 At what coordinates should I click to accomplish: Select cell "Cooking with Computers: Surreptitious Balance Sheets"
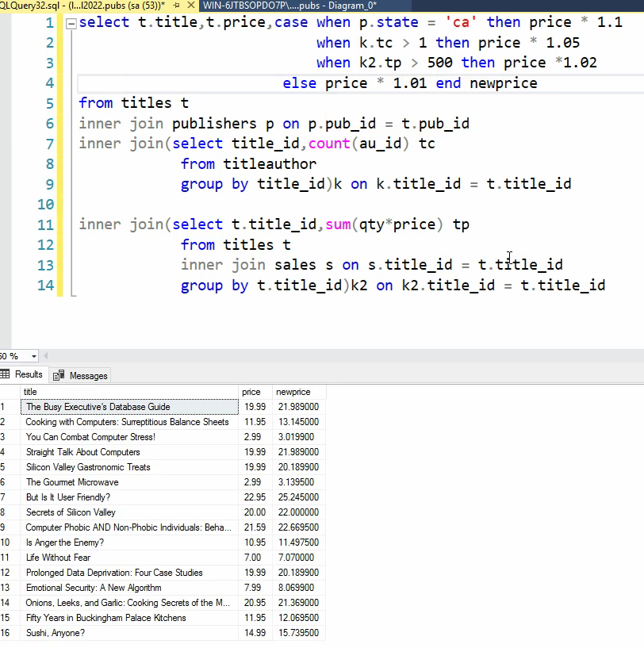click(x=129, y=422)
